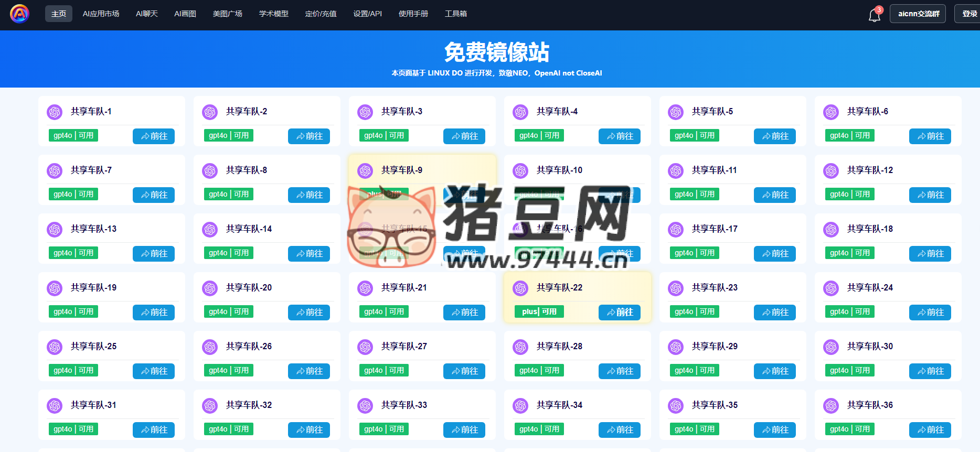Open the 学术模型 menu
Screen dimensions: 980x452
coord(274,14)
